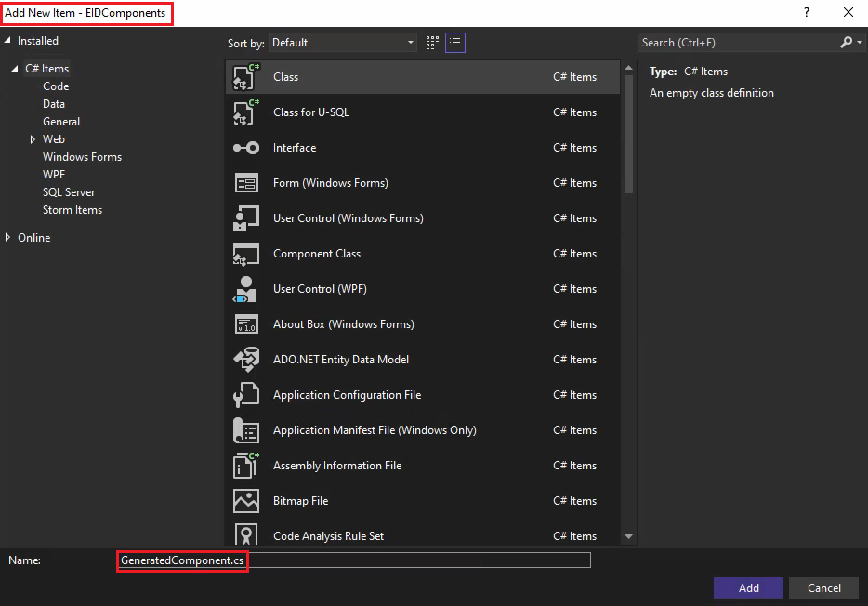This screenshot has height=606, width=868.
Task: Collapse the Installed tree node
Action: 7,40
